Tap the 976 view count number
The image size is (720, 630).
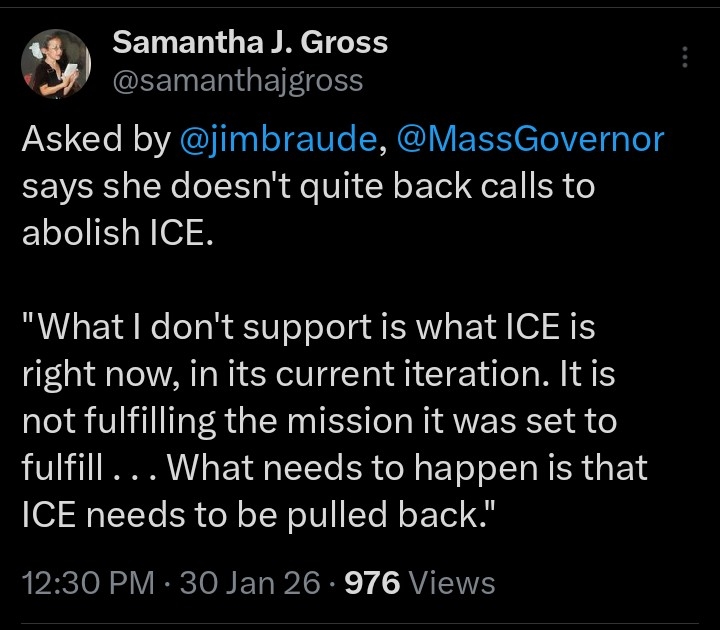point(372,582)
